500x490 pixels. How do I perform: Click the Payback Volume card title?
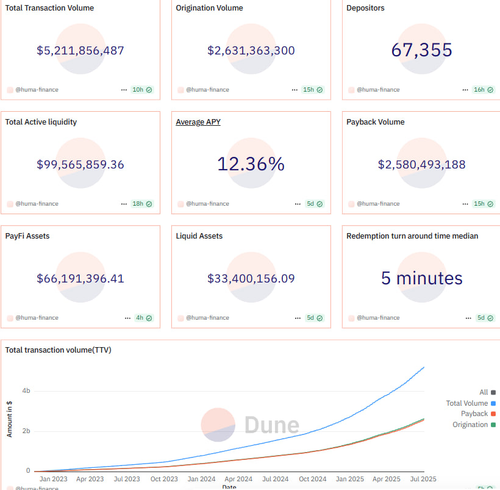pyautogui.click(x=375, y=122)
